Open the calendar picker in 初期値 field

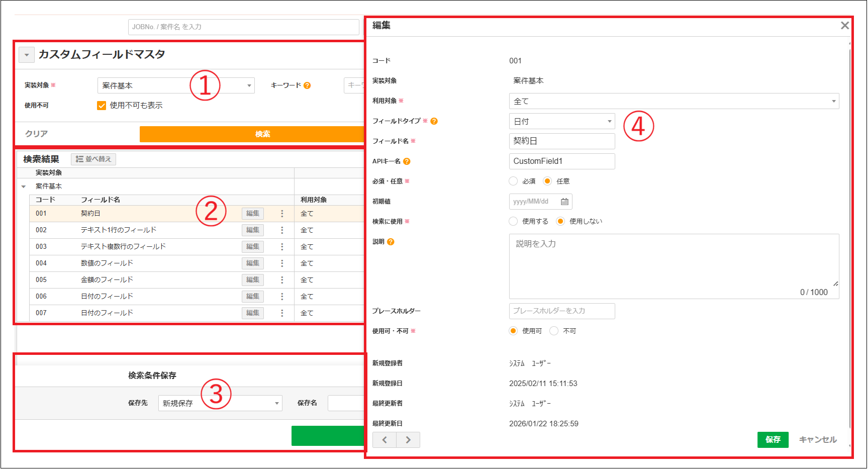(x=564, y=202)
